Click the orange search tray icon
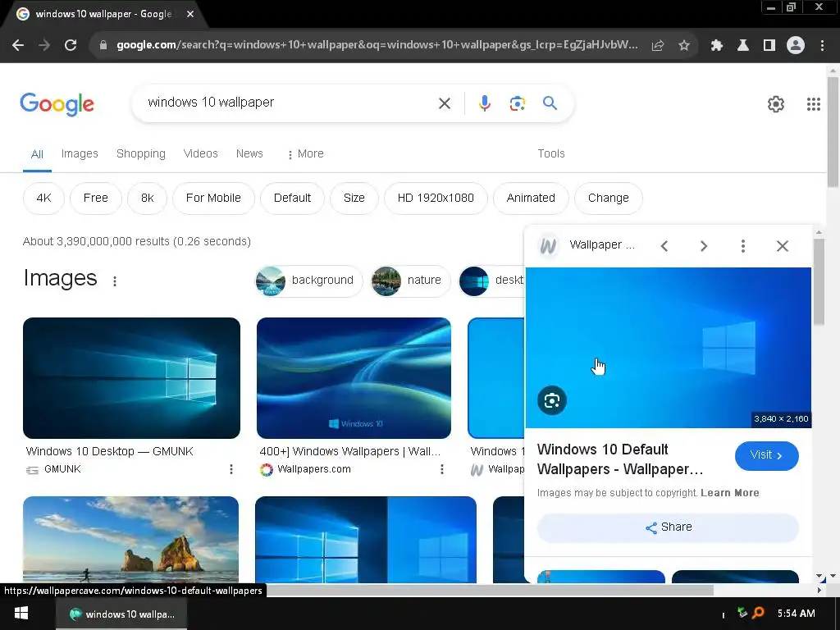This screenshot has height=630, width=840. pos(759,613)
